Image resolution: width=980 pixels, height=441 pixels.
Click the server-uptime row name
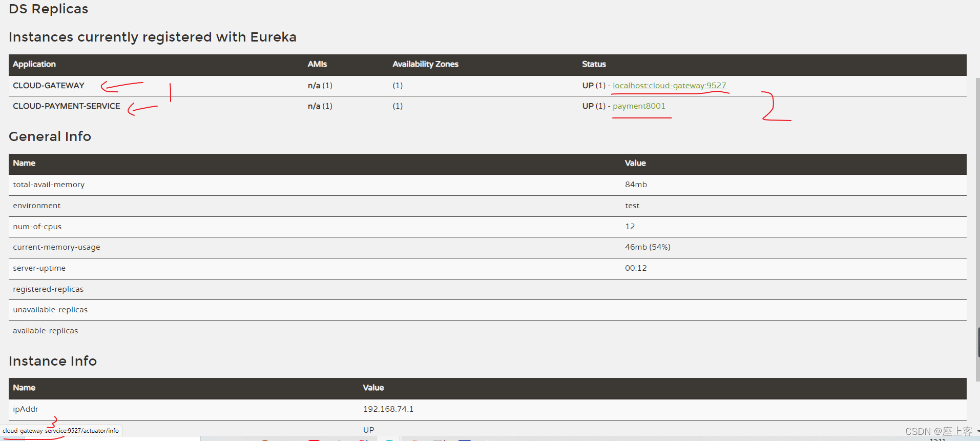(x=39, y=268)
